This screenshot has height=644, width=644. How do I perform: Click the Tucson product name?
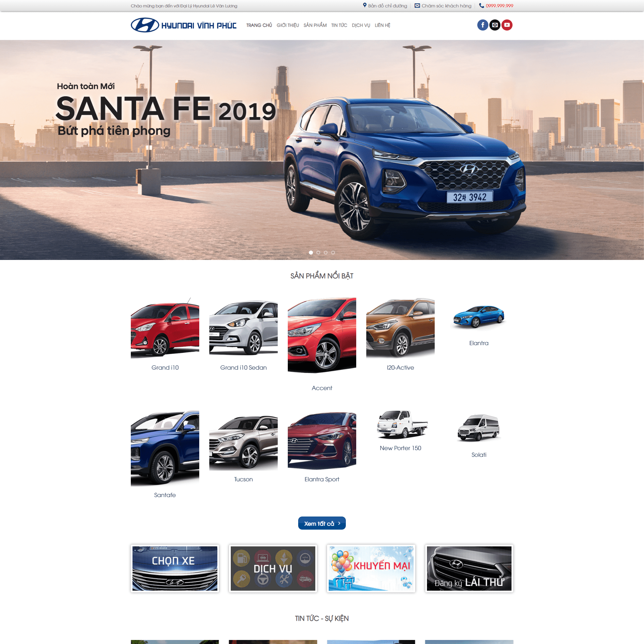click(x=244, y=479)
